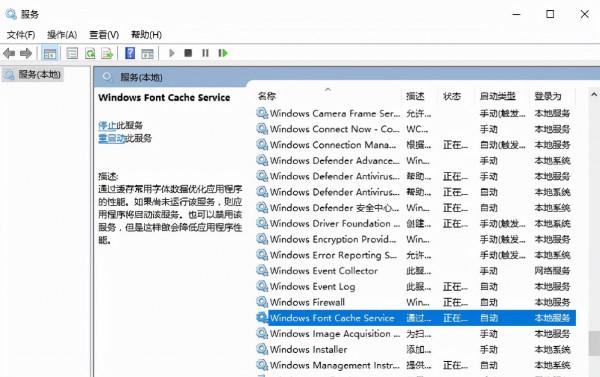Viewport: 600px width, 377px height.
Task: Click the 服务(本地) header in the right pane
Action: tap(141, 77)
